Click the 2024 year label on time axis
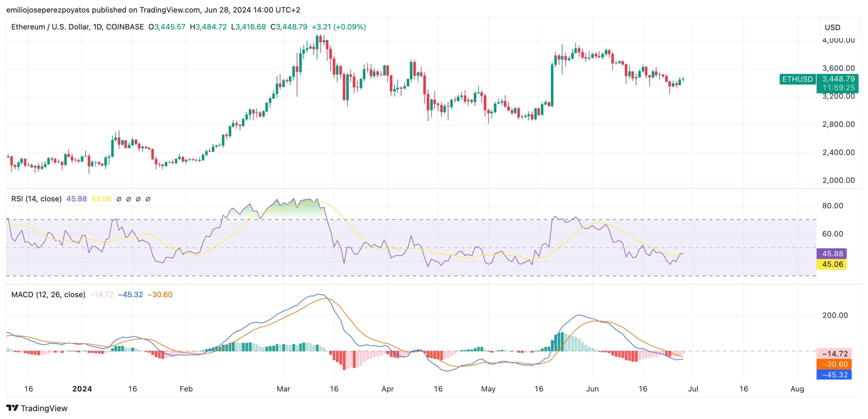 (x=82, y=389)
